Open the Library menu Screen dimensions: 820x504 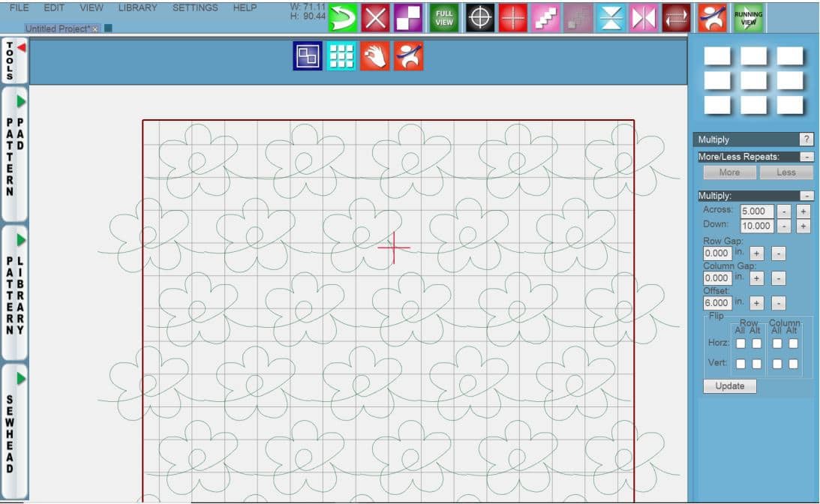tap(137, 7)
